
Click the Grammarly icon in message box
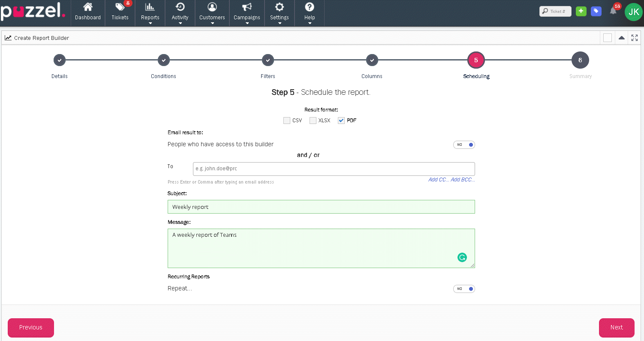coord(462,257)
